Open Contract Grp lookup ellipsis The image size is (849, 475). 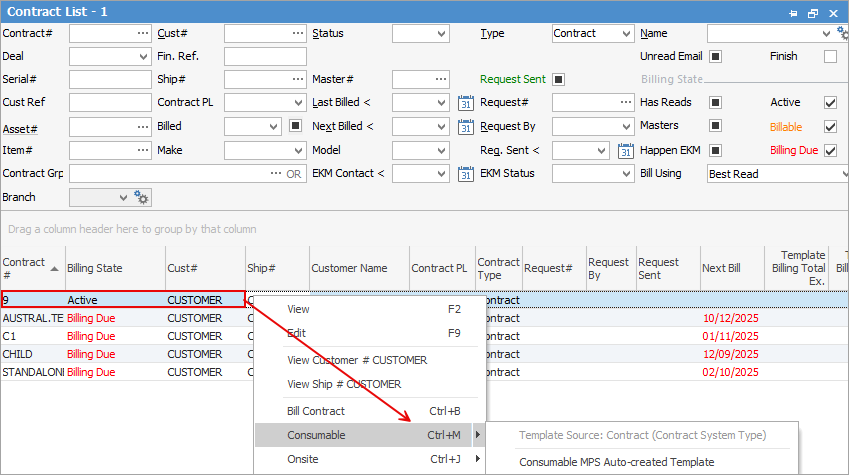tap(276, 174)
